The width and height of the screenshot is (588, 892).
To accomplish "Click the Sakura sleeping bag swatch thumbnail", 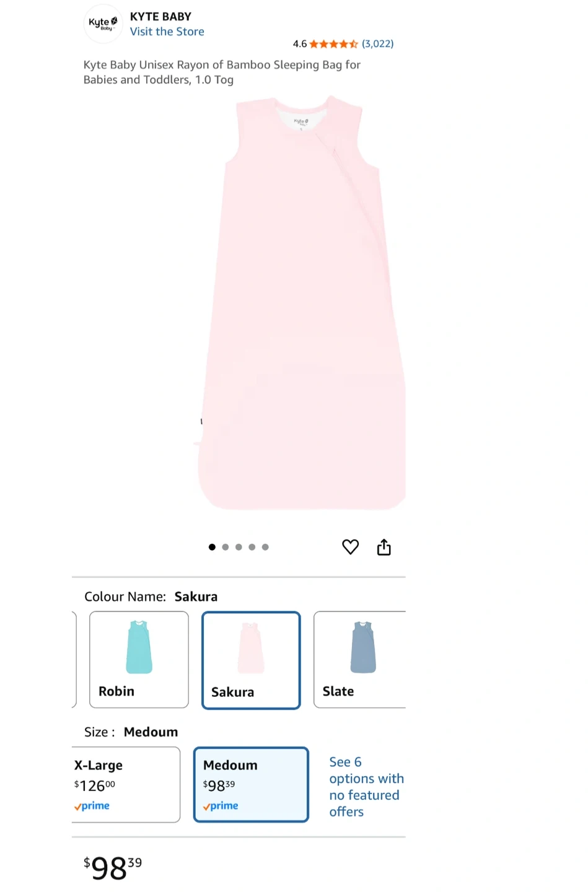I will pos(251,648).
